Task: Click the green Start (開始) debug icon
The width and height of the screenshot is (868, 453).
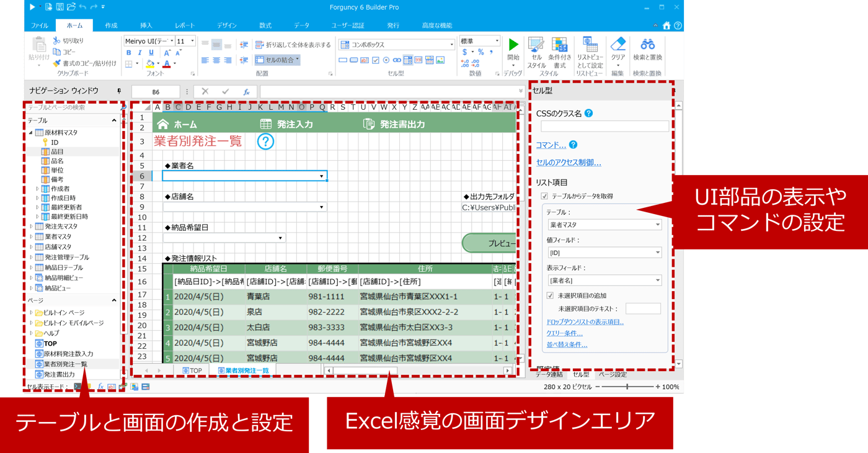Action: pos(513,45)
